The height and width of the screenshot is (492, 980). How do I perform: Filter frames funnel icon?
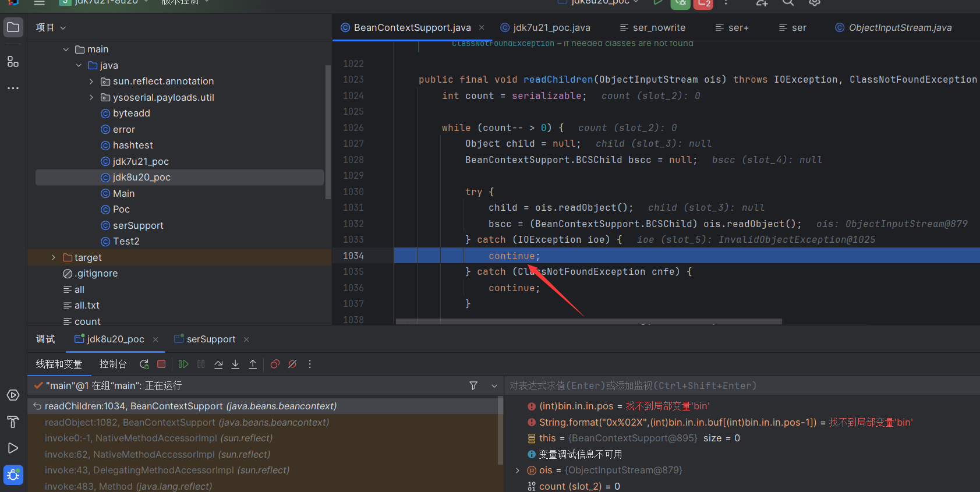click(x=473, y=385)
